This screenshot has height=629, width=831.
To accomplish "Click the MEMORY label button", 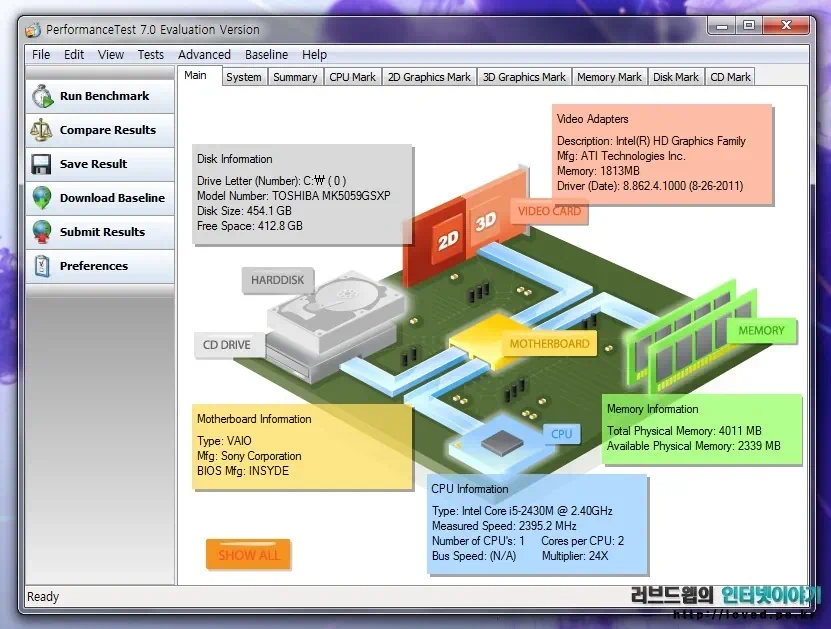I will coord(761,331).
